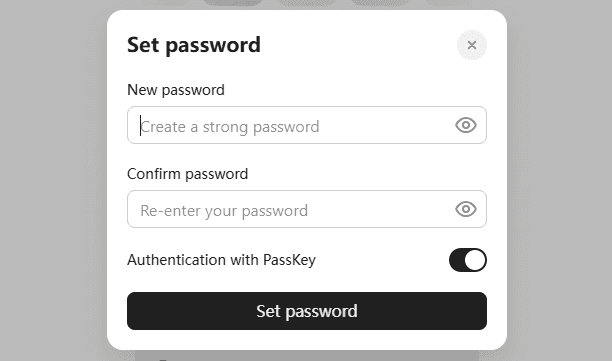Dismiss the dialog via the round X icon
This screenshot has width=612, height=361.
[x=471, y=45]
